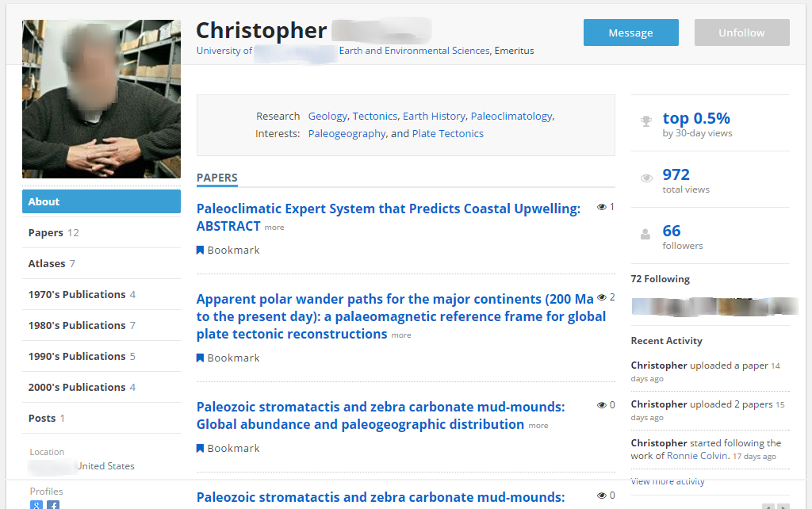Click the blurred following avatars strip
This screenshot has height=509, width=812.
click(714, 306)
